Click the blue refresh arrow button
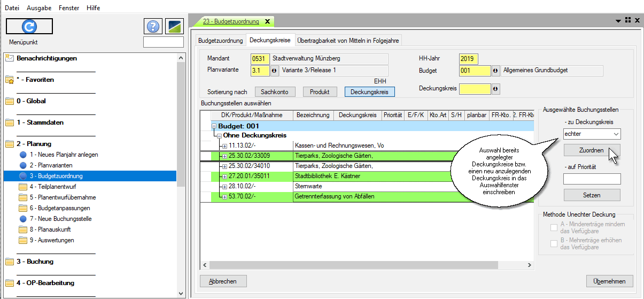Viewport: 644px width, 299px height. (29, 26)
